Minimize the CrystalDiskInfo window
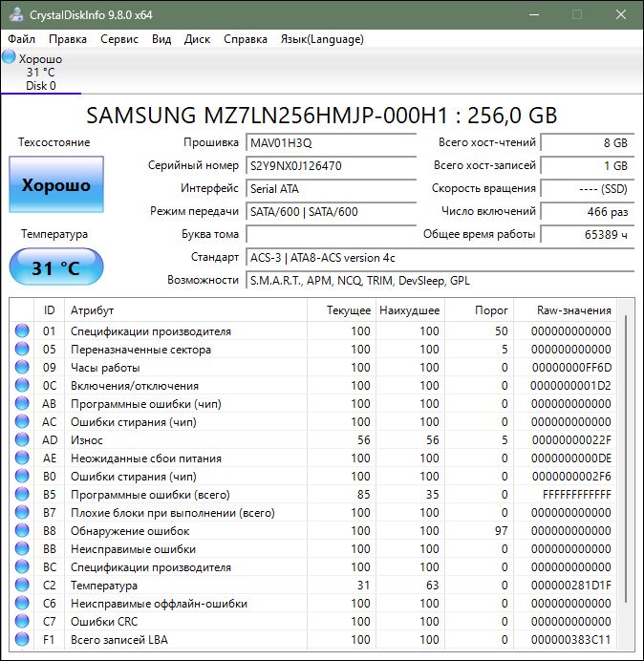This screenshot has width=644, height=661. [534, 14]
